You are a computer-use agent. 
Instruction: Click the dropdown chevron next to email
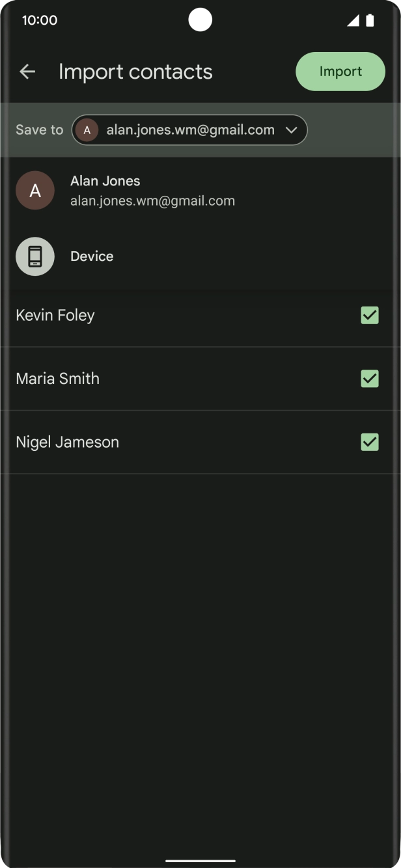291,130
